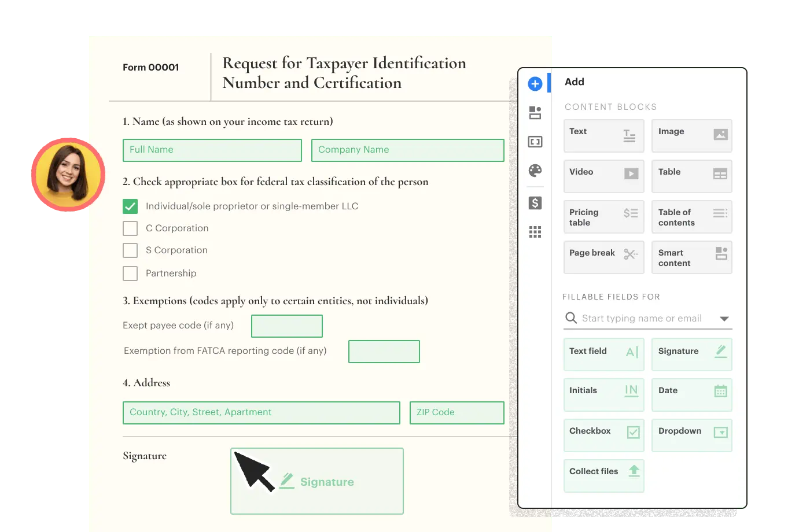Open the apps grid sidebar icon
Image resolution: width=810 pixels, height=532 pixels.
pos(535,232)
